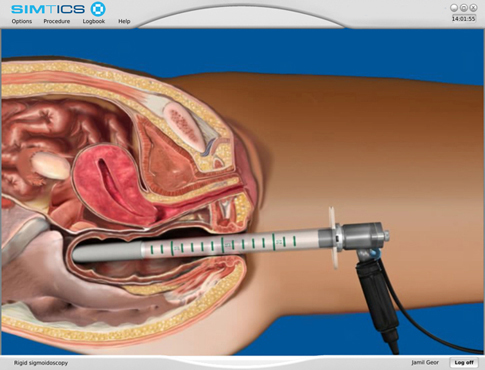Image resolution: width=485 pixels, height=370 pixels.
Task: Open the Options menu
Action: point(22,21)
